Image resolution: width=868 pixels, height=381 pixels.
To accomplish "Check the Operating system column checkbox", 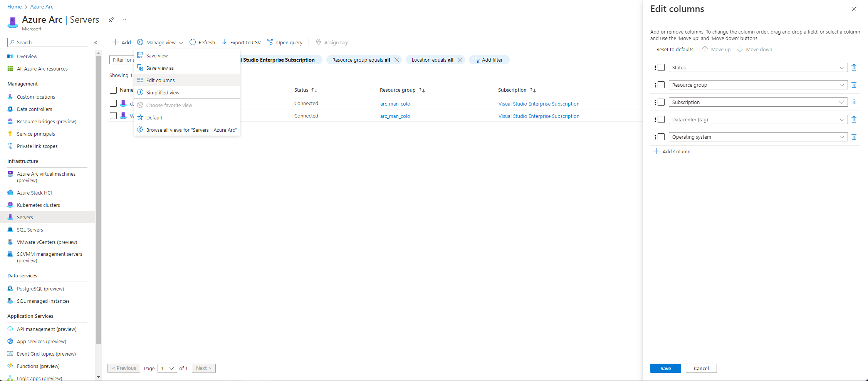I will pyautogui.click(x=661, y=137).
